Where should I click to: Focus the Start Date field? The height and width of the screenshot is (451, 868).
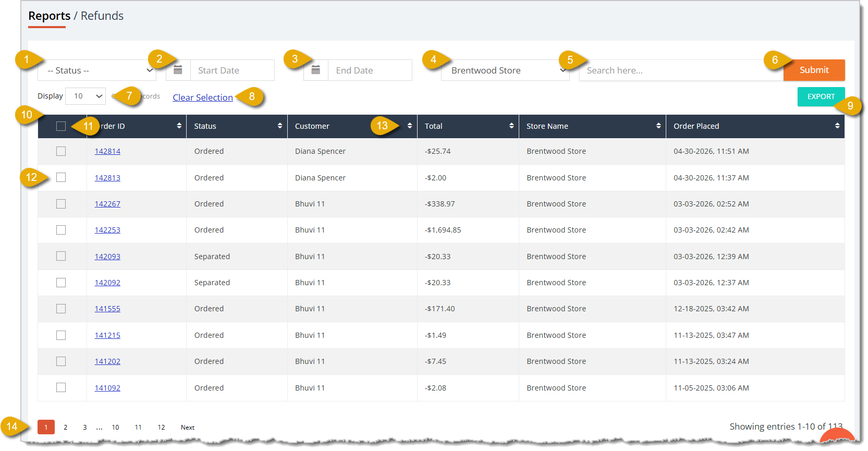[x=233, y=70]
